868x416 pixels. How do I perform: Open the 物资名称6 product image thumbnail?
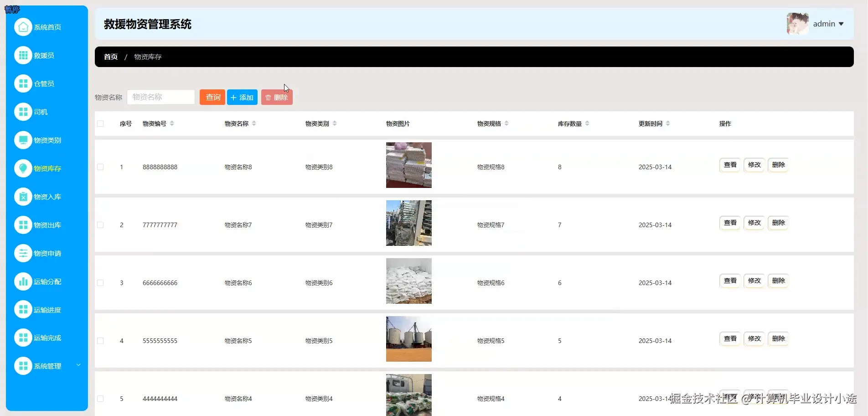(409, 281)
